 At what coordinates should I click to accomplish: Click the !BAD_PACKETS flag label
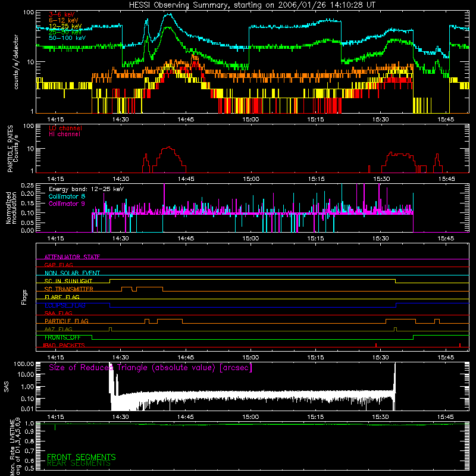coord(64,345)
